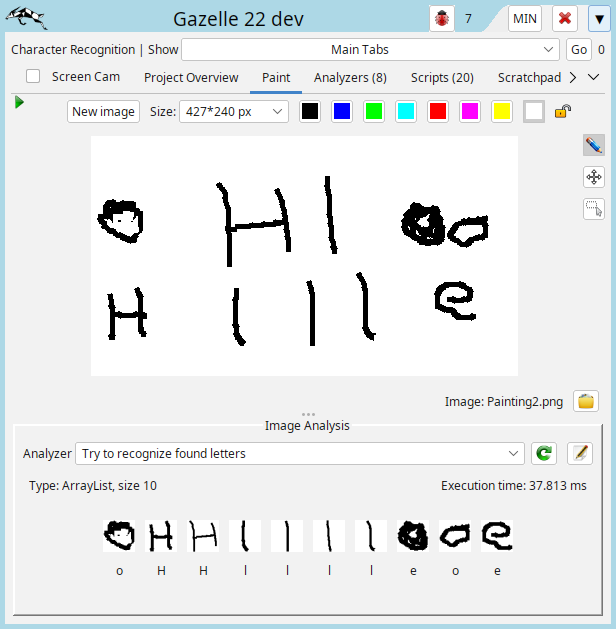Open the folder icon next to Painting2.png
This screenshot has width=616, height=629.
587,402
